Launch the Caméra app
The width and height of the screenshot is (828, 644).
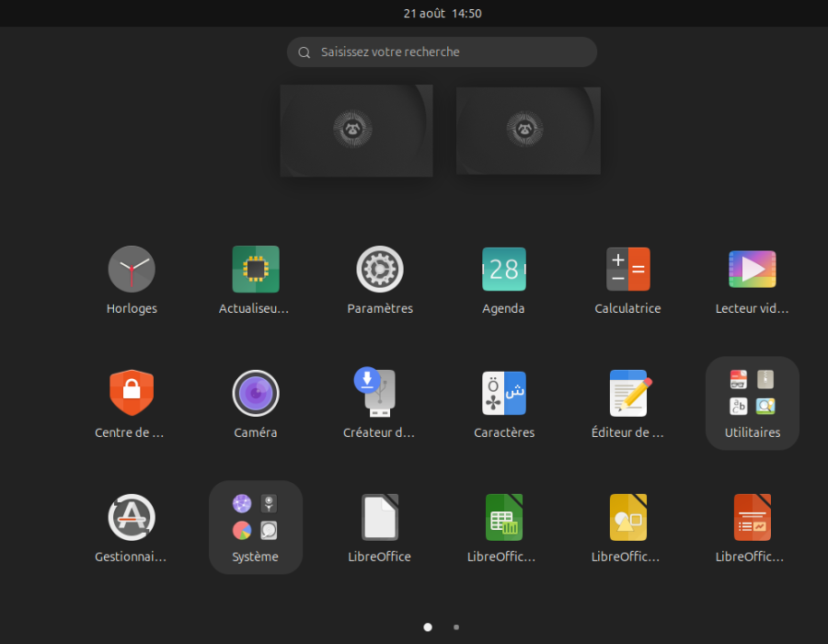tap(256, 393)
